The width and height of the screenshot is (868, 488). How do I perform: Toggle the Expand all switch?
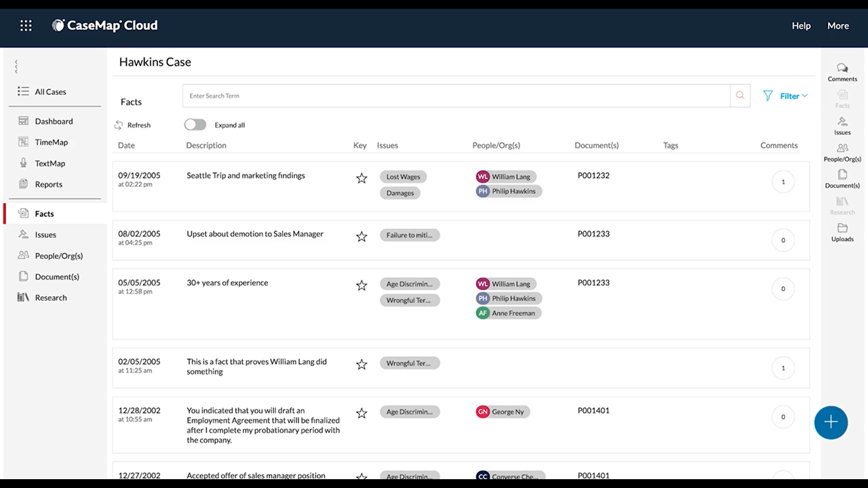[x=195, y=125]
